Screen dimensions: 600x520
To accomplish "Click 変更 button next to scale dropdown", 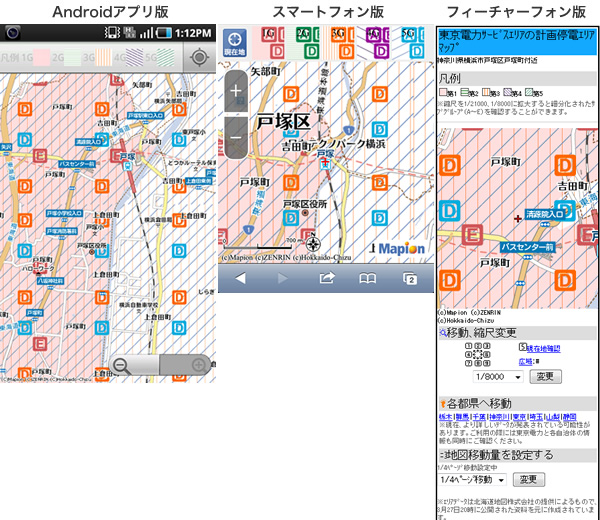I will (x=545, y=377).
